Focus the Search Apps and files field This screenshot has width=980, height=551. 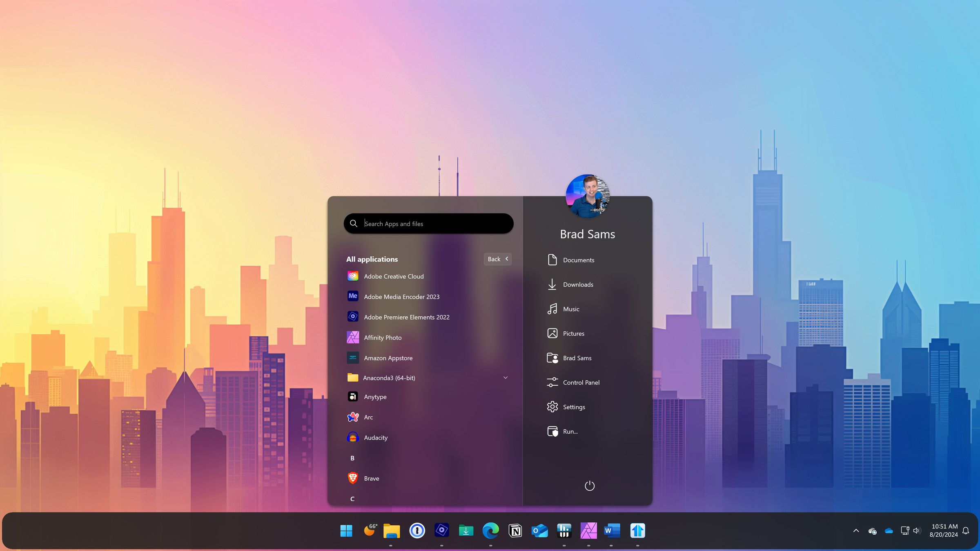pos(429,224)
